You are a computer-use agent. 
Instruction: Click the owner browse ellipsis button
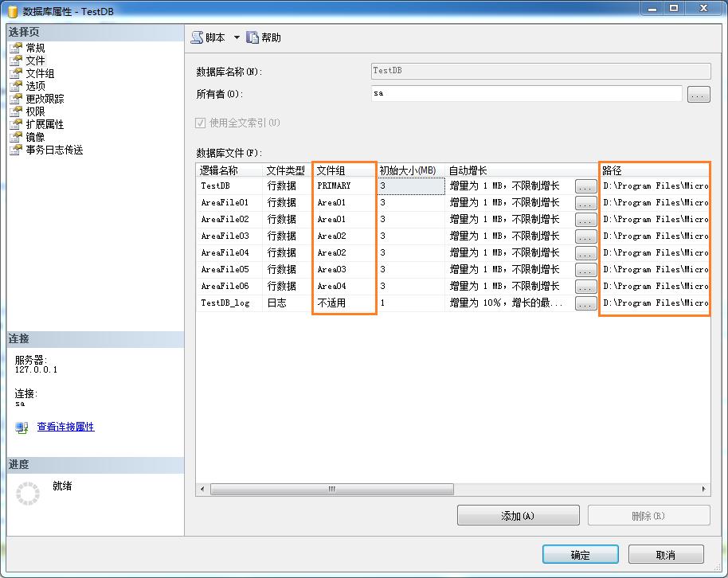(699, 95)
